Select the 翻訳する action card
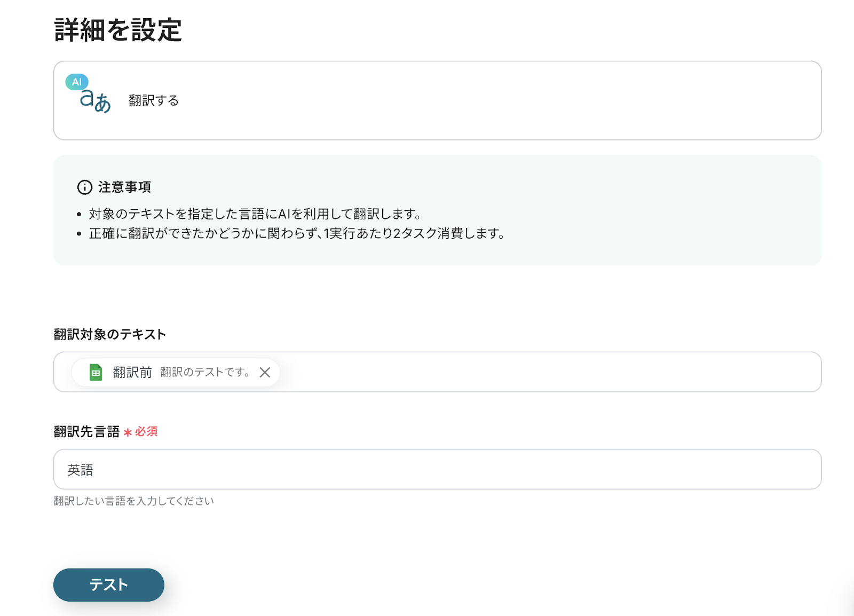The image size is (854, 616). coord(437,100)
